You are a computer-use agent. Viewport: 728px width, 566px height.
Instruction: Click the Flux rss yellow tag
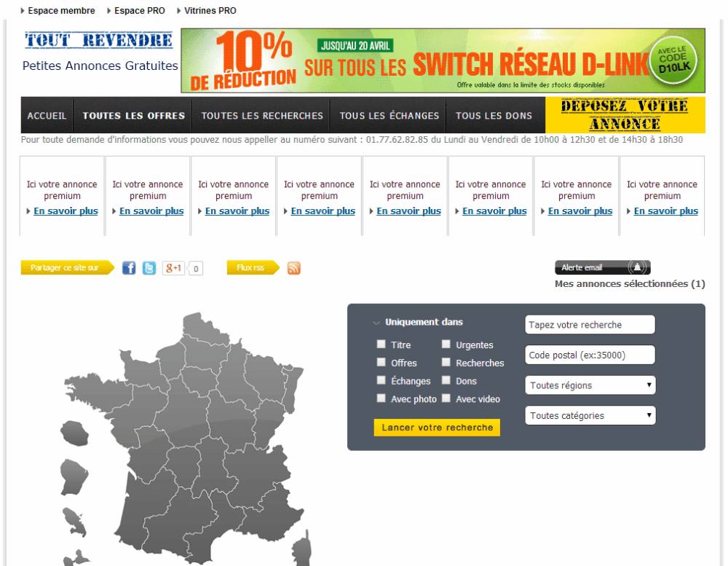point(252,268)
